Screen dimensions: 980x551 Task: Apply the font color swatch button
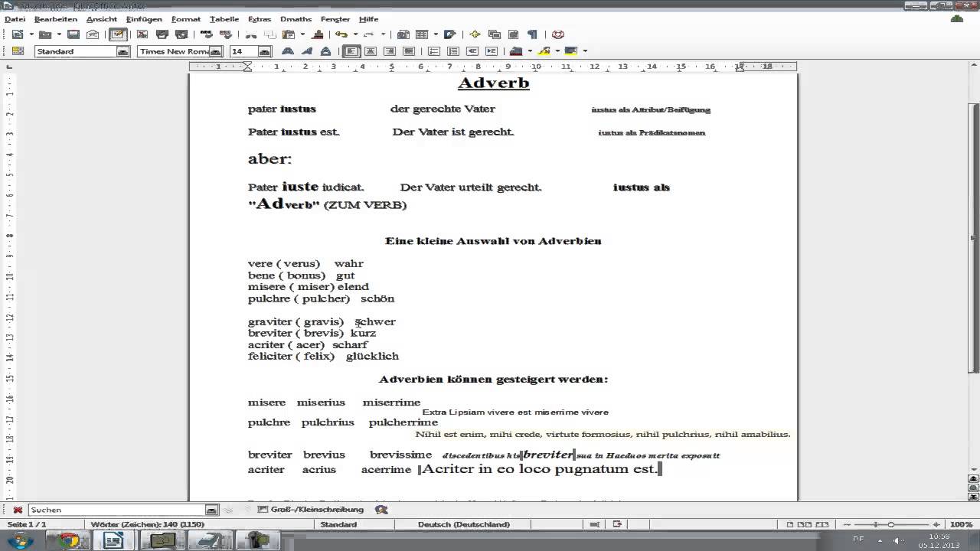click(516, 51)
